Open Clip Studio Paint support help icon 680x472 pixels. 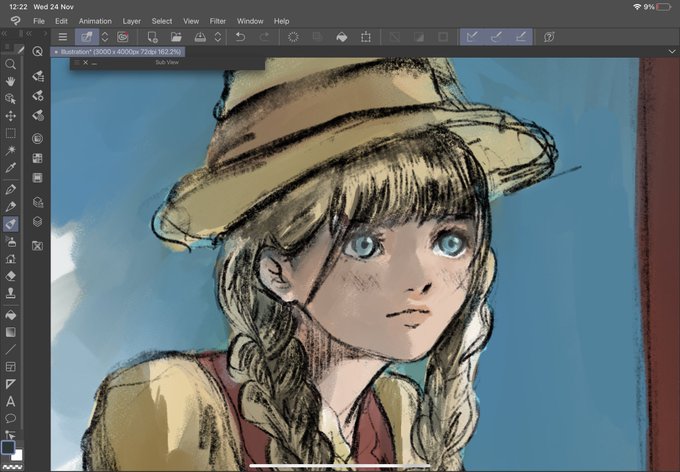click(x=549, y=37)
